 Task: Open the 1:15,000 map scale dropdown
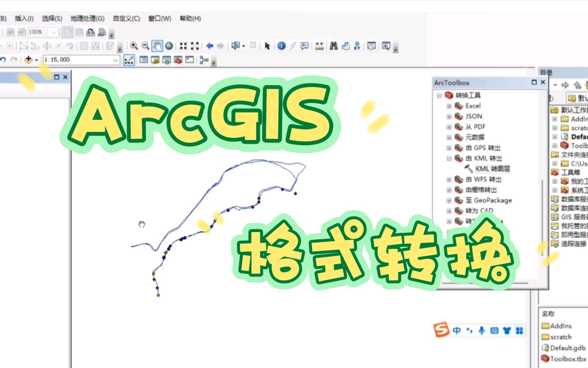click(116, 60)
